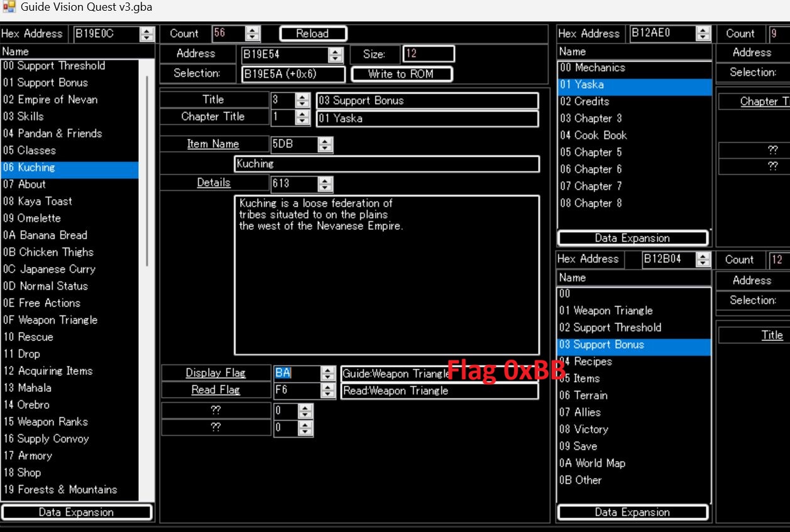
Task: Click the left list vertical scrollbar
Action: pyautogui.click(x=148, y=170)
